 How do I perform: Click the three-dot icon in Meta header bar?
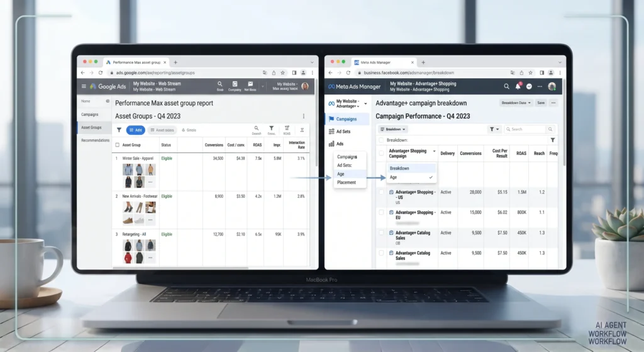click(540, 86)
